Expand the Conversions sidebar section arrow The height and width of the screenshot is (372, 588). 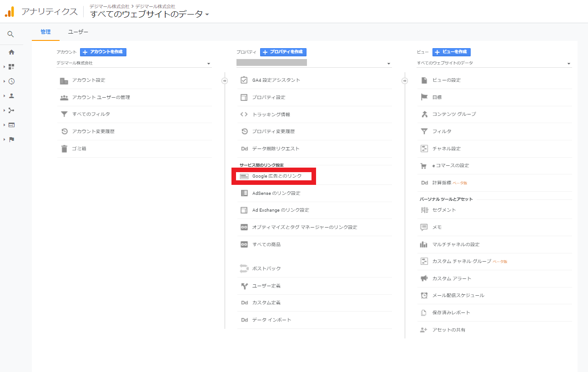pos(4,139)
